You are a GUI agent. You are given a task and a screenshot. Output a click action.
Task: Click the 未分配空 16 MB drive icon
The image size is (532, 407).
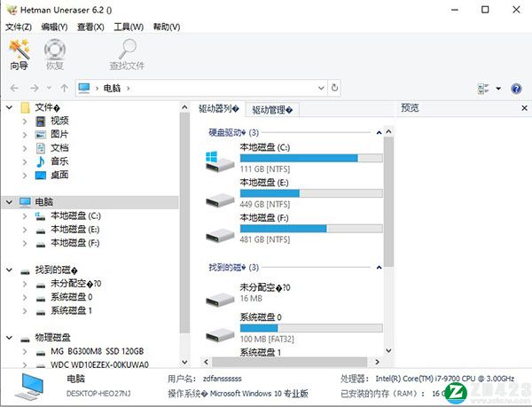[x=220, y=300]
